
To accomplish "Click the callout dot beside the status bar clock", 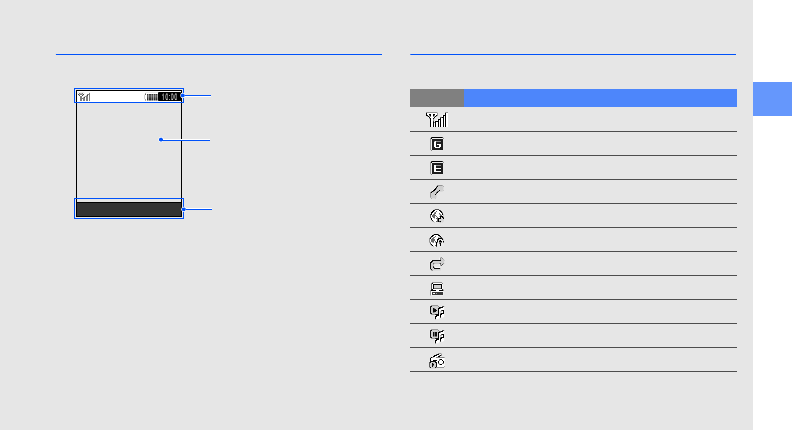I will pyautogui.click(x=181, y=96).
